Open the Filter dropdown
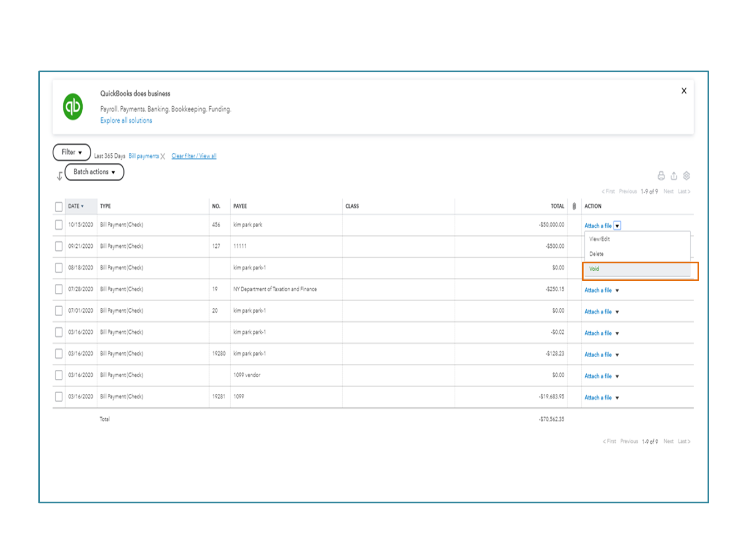747x560 pixels. tap(72, 152)
